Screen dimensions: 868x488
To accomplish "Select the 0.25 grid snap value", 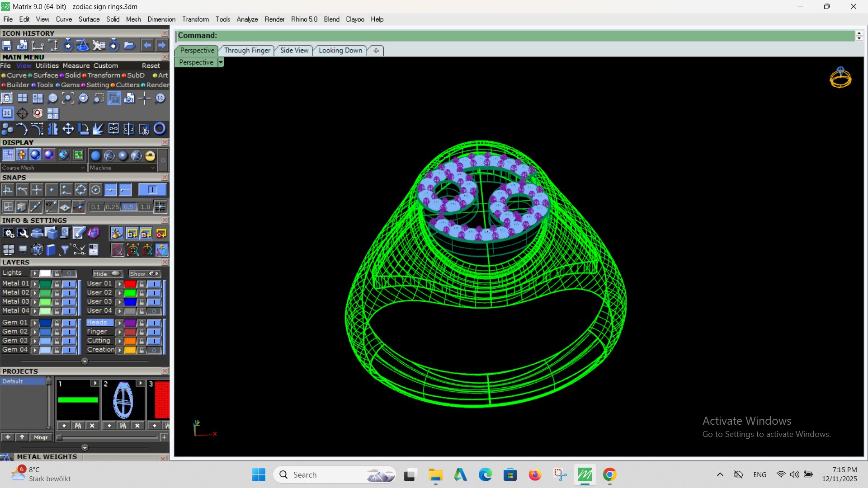I will (112, 207).
